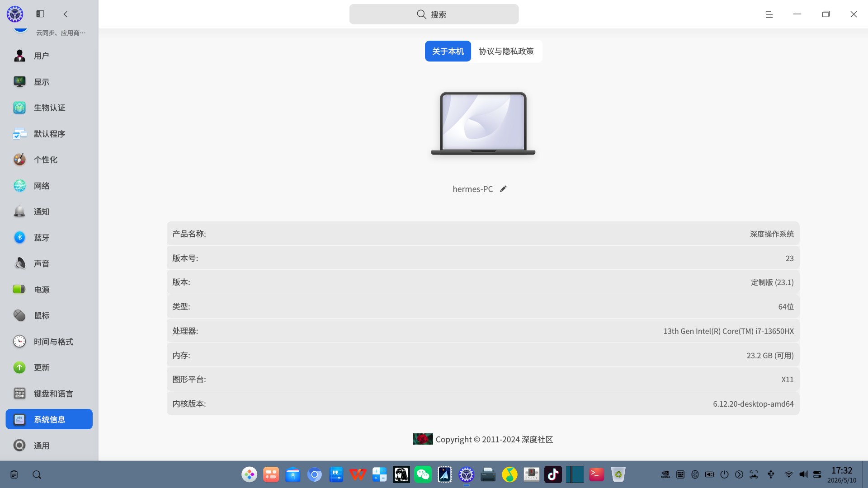Image resolution: width=868 pixels, height=488 pixels.
Task: Select the 版本号 23 row
Action: point(483,258)
